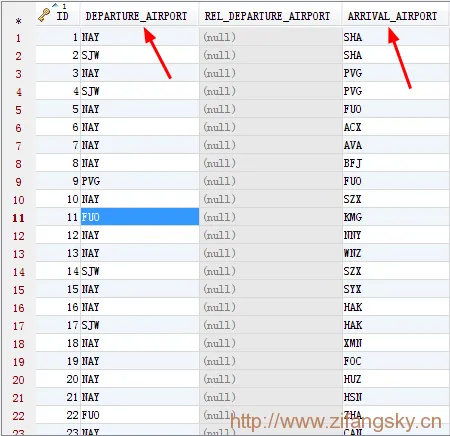Click arrival cell HSN in row 21
The image size is (450, 436).
click(396, 397)
